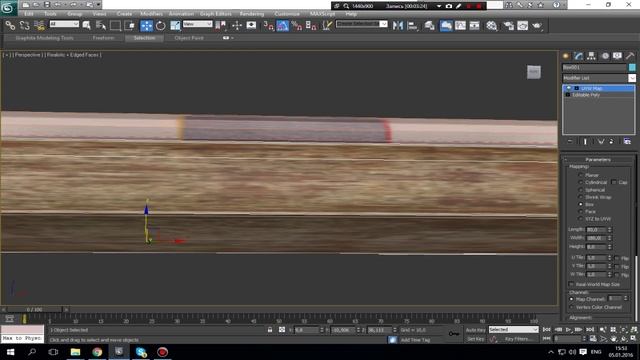Enable the Cap checkbox
This screenshot has width=640, height=360.
[614, 182]
